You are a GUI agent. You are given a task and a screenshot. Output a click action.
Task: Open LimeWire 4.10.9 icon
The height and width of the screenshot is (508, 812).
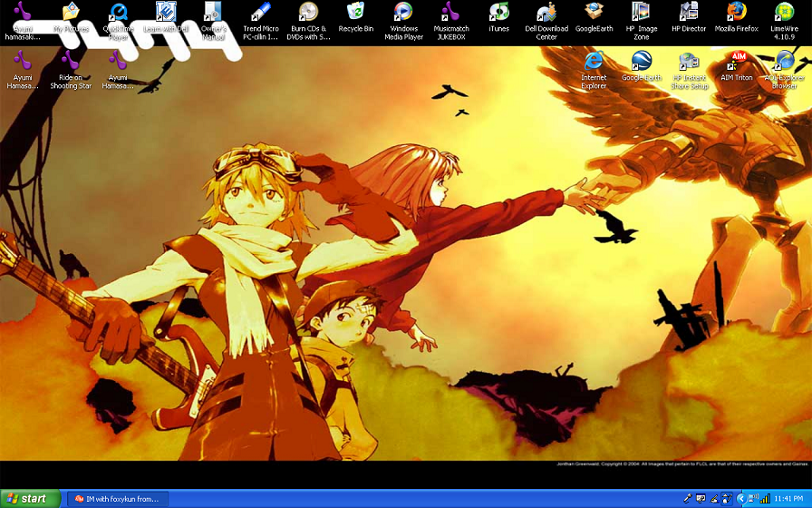(x=785, y=21)
